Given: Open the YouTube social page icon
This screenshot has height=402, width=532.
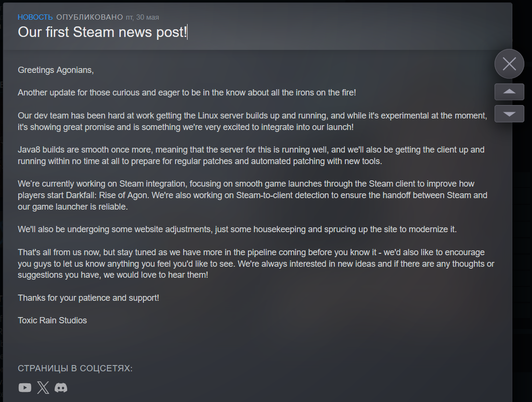Looking at the screenshot, I should coord(25,388).
